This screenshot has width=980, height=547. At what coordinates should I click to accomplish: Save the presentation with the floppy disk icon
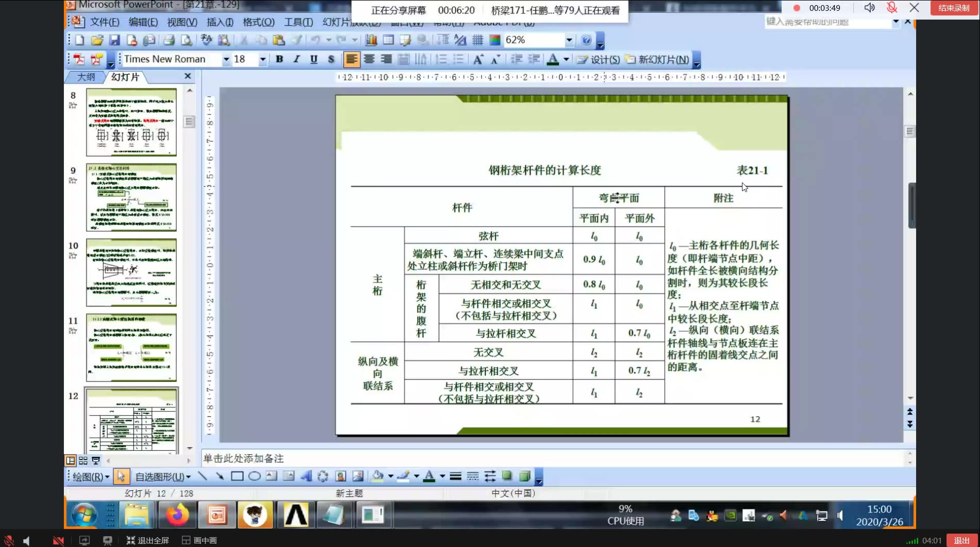click(114, 40)
